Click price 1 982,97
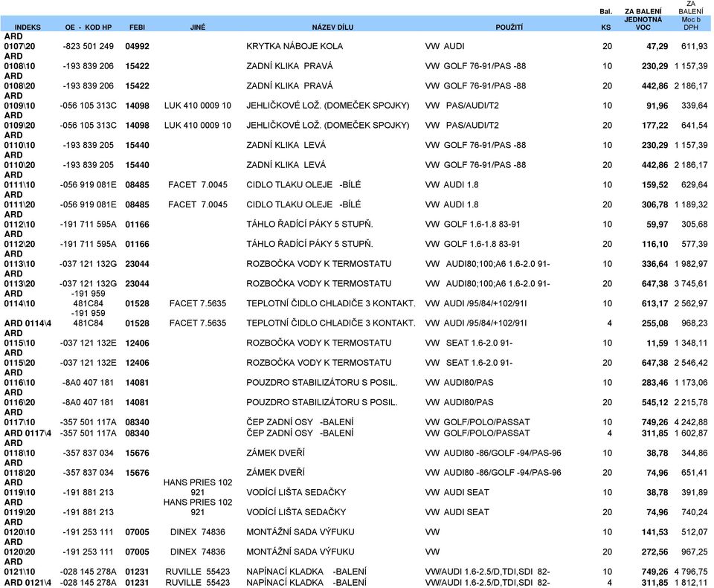Viewport: 714px width, 588px height. 691,264
